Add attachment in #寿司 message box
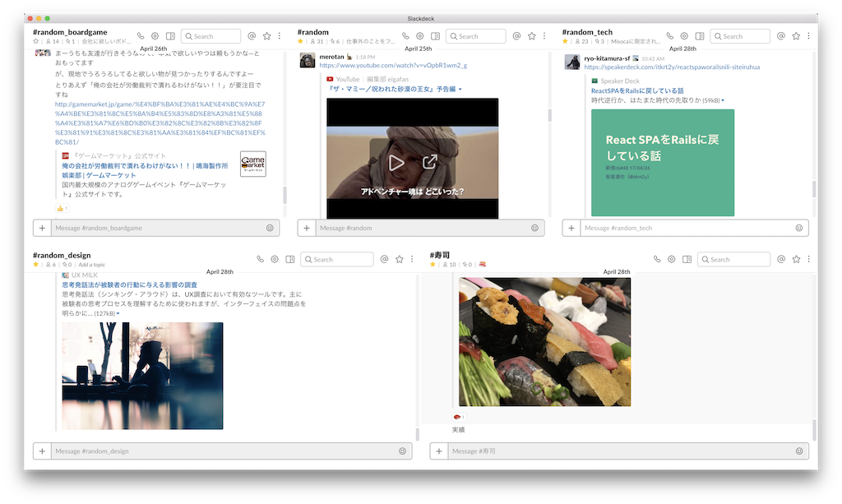The width and height of the screenshot is (842, 504). (439, 451)
